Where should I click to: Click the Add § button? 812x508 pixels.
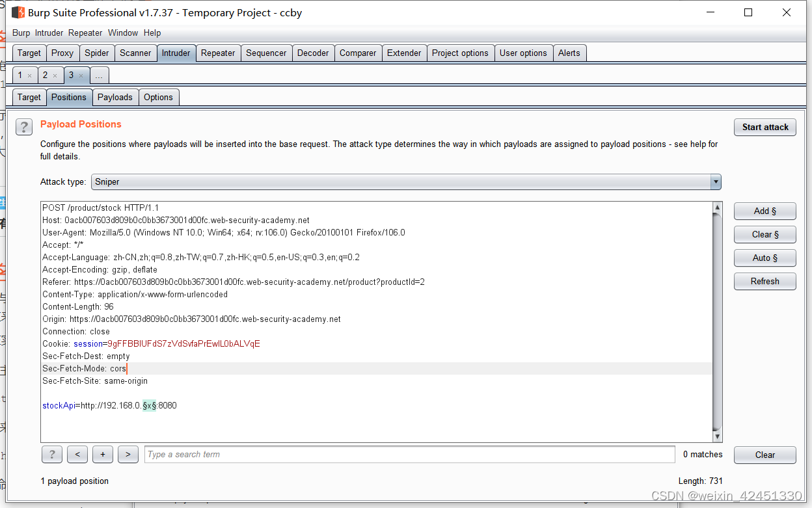coord(765,211)
